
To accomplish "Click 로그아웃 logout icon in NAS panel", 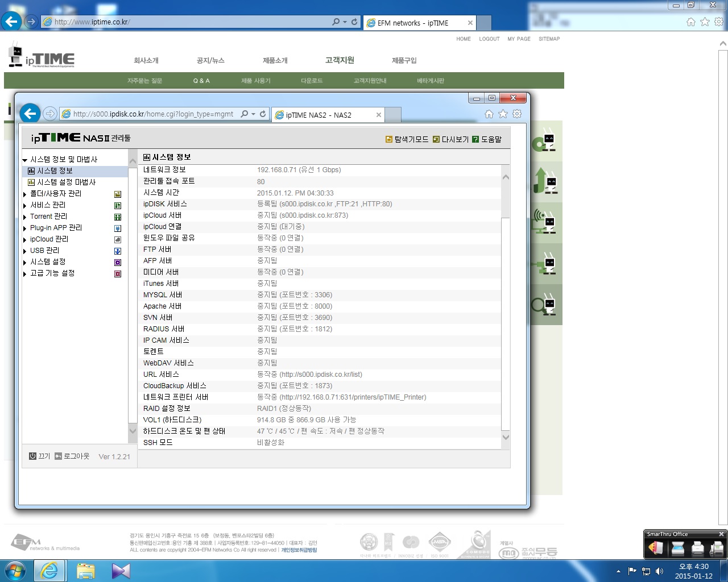I will [58, 456].
